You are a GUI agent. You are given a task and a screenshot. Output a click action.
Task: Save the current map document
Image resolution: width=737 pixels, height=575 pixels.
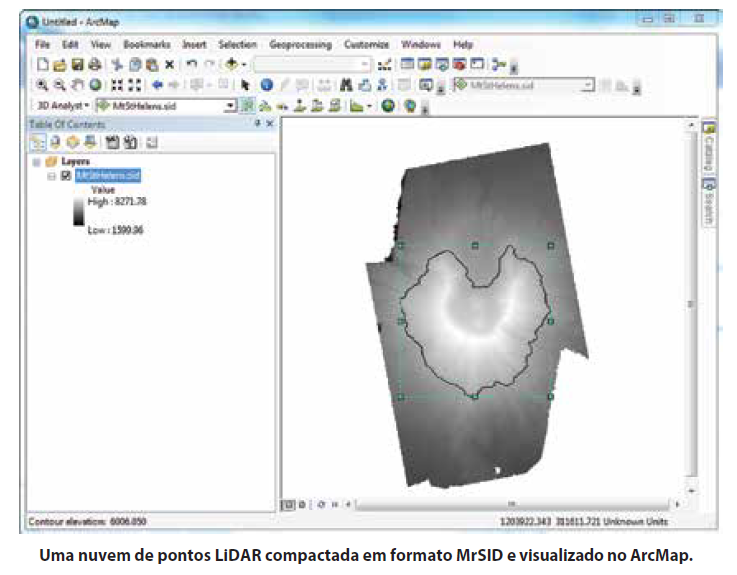77,64
